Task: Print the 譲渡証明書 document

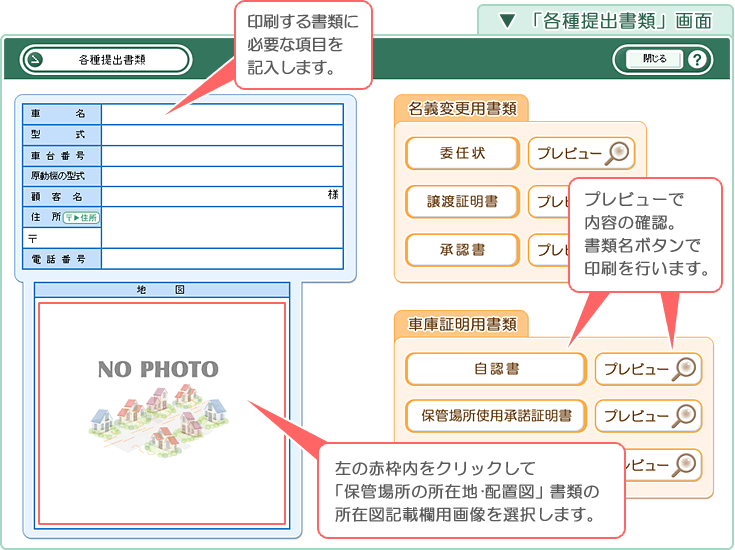Action: click(x=462, y=202)
